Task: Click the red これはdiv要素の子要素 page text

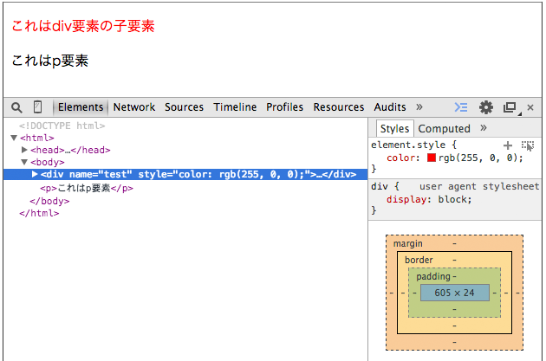Action: 83,26
